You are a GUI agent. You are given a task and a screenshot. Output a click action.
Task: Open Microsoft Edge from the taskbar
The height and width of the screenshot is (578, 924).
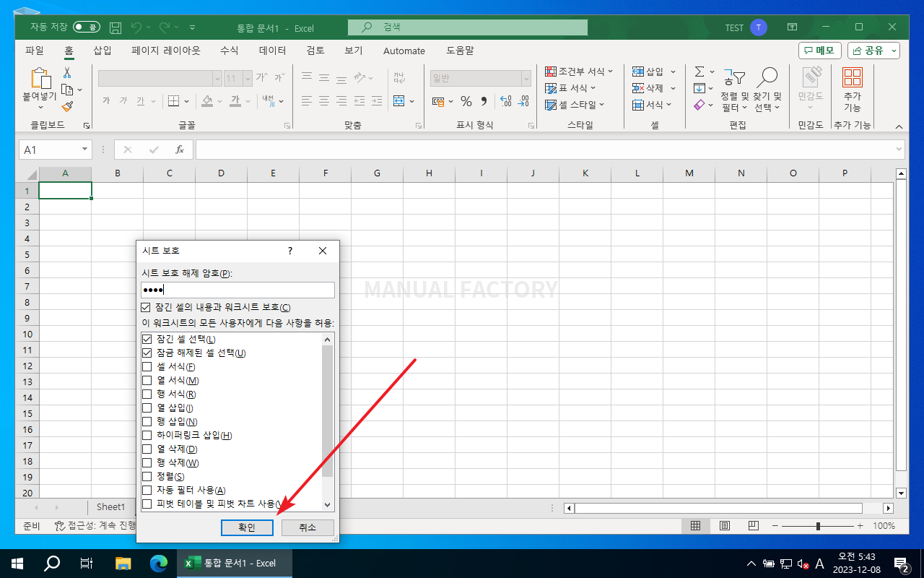click(x=158, y=563)
